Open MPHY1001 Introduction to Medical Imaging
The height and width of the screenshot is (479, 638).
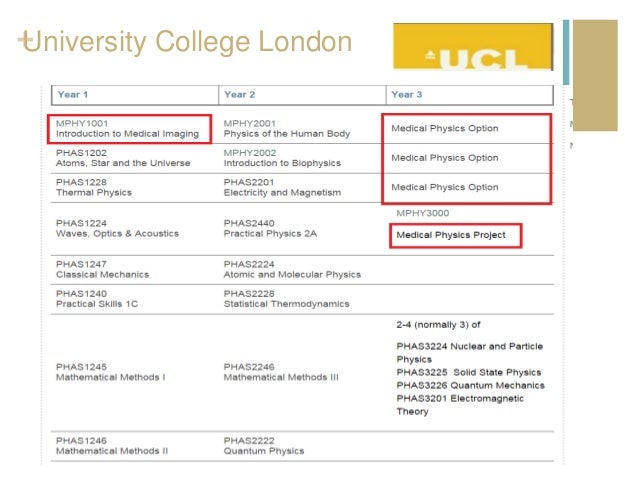(129, 129)
